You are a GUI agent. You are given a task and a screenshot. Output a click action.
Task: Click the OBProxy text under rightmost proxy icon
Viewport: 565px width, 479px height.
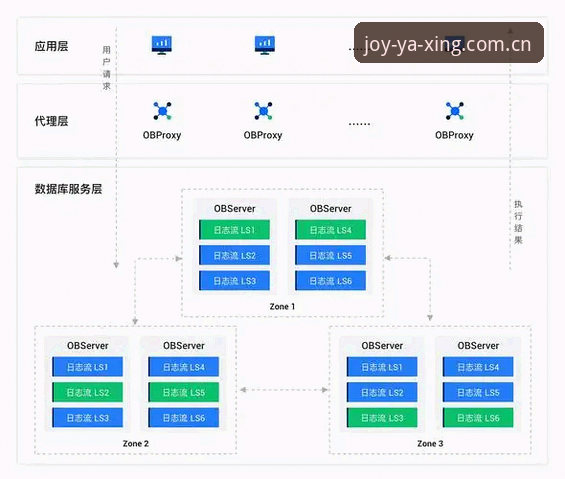454,136
